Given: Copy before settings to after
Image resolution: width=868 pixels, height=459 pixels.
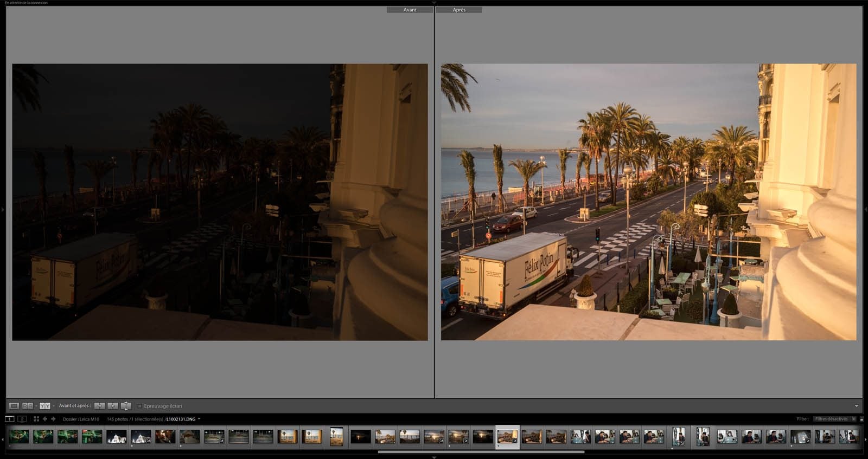Looking at the screenshot, I should pos(100,406).
